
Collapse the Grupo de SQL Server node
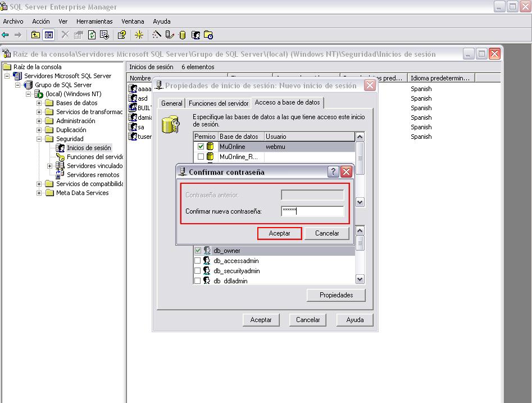tap(17, 85)
